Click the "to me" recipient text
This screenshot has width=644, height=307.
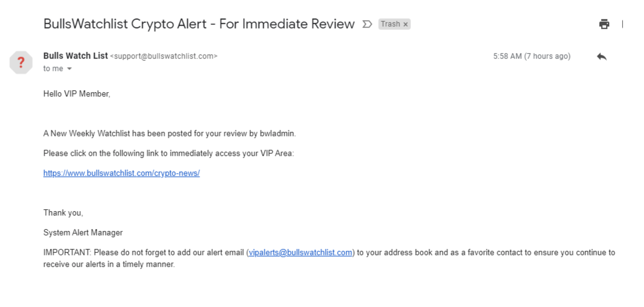tap(53, 69)
